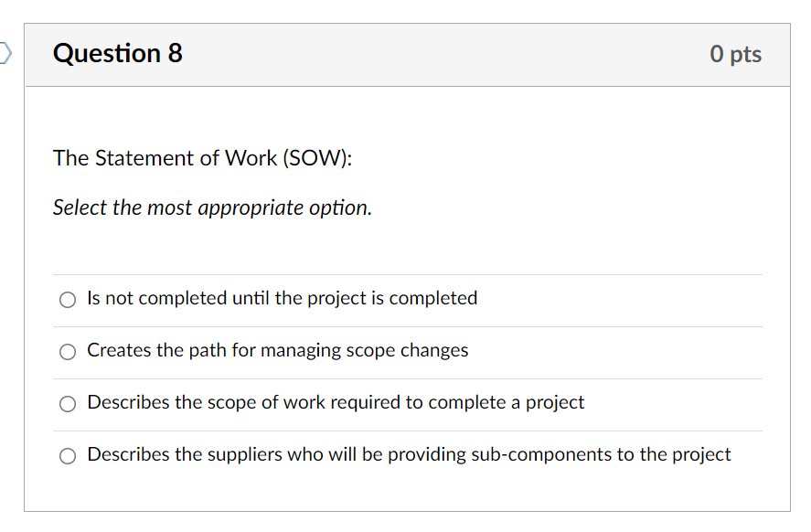Click the first answer's radio circle

[67, 299]
